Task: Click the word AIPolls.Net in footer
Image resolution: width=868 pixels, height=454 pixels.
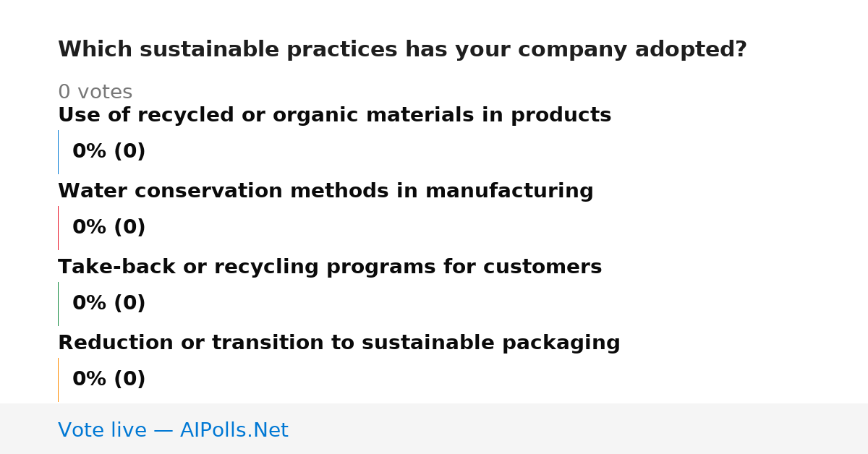Action: [234, 430]
